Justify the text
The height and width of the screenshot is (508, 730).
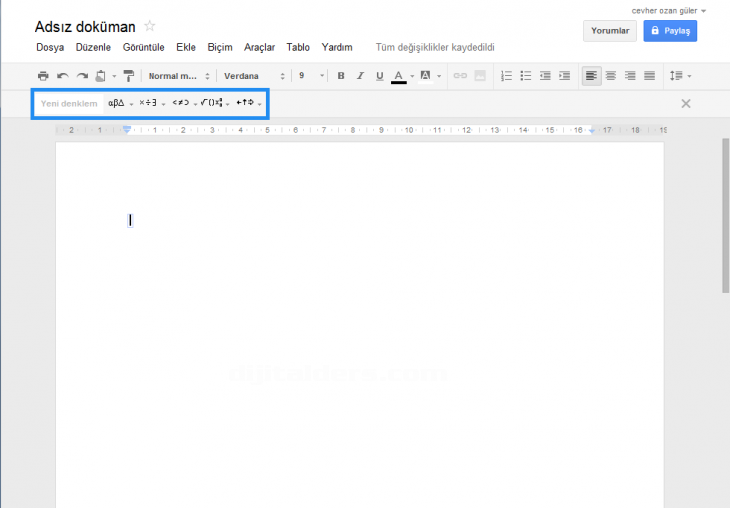649,76
